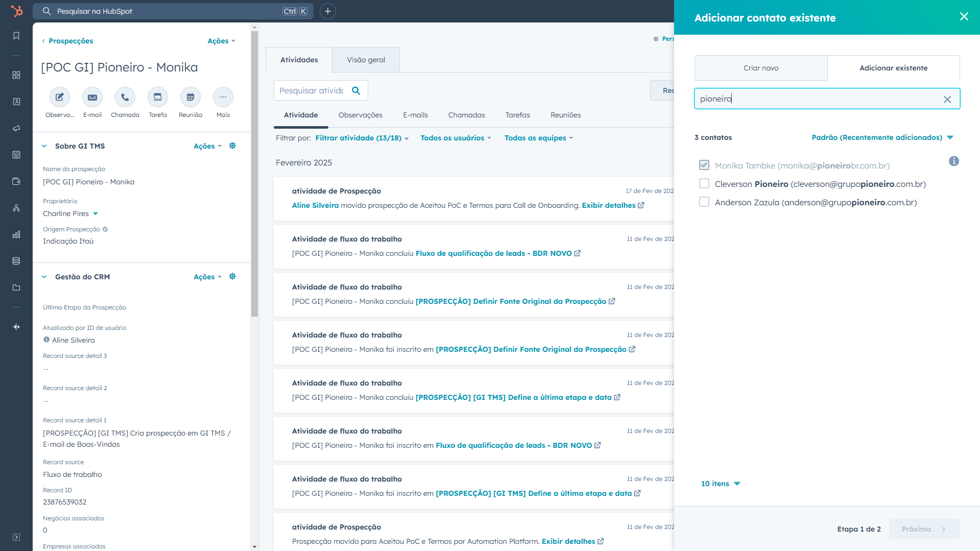Show the Reuniões activity tab
The height and width of the screenshot is (551, 980).
(x=566, y=115)
